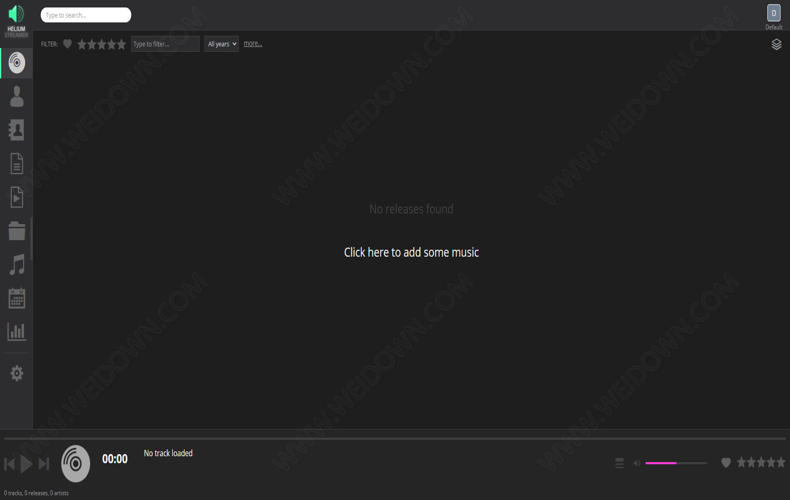The width and height of the screenshot is (790, 500).
Task: Click '0 tracks, 0 releases, 0 artists' status
Action: coord(36,493)
